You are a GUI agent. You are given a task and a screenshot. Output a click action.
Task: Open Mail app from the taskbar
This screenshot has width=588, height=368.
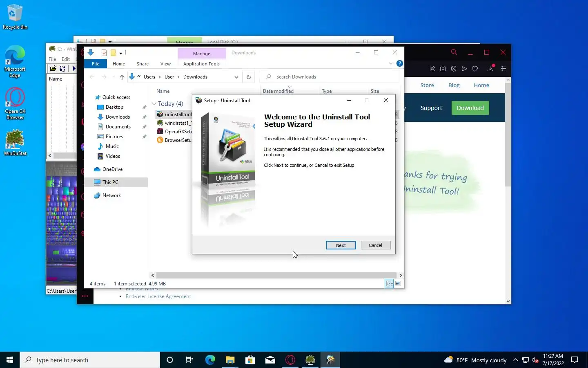click(x=270, y=360)
